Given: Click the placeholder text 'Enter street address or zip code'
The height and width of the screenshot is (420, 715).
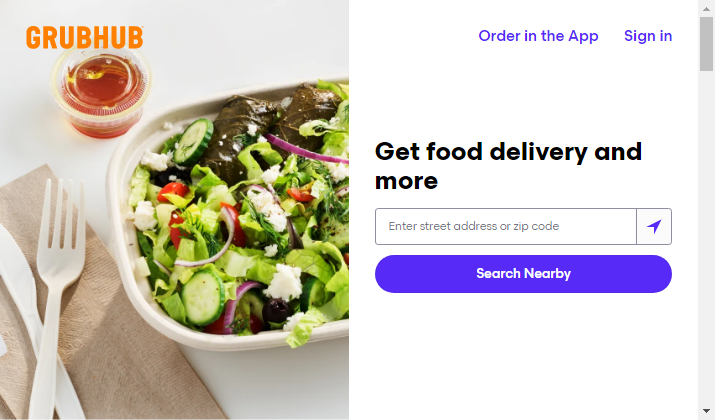Looking at the screenshot, I should (473, 226).
